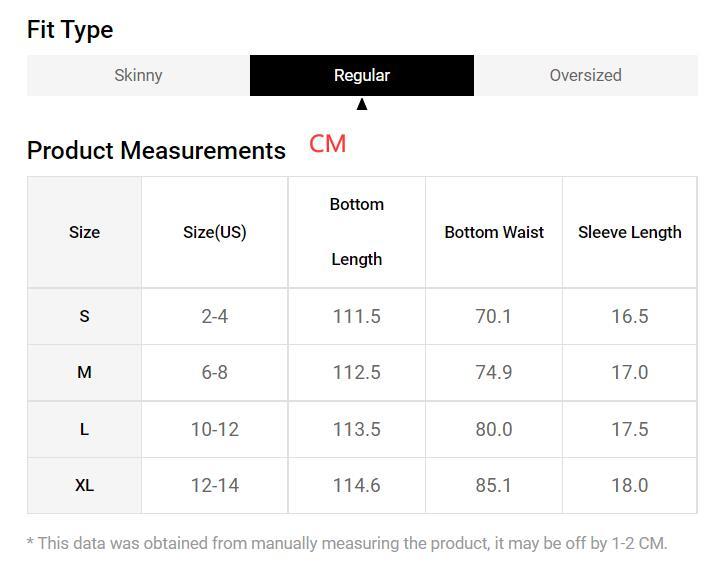
Task: Click the Bottom Length column header
Action: (356, 232)
